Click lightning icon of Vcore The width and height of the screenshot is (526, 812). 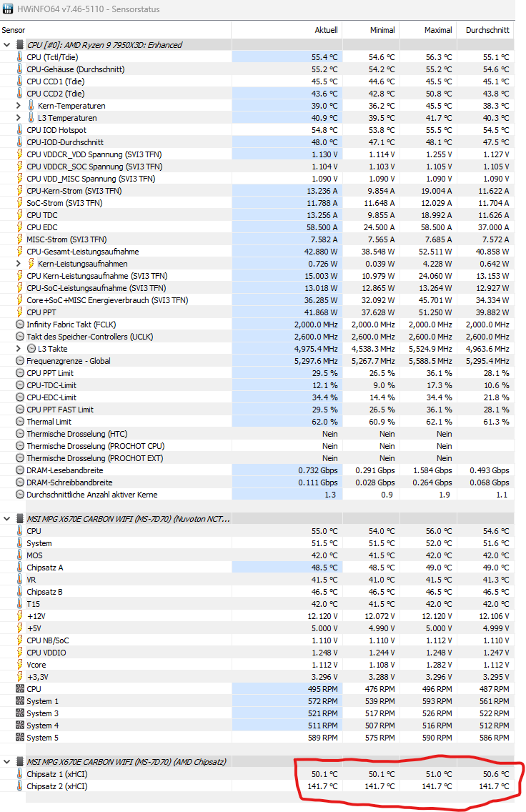(x=20, y=665)
